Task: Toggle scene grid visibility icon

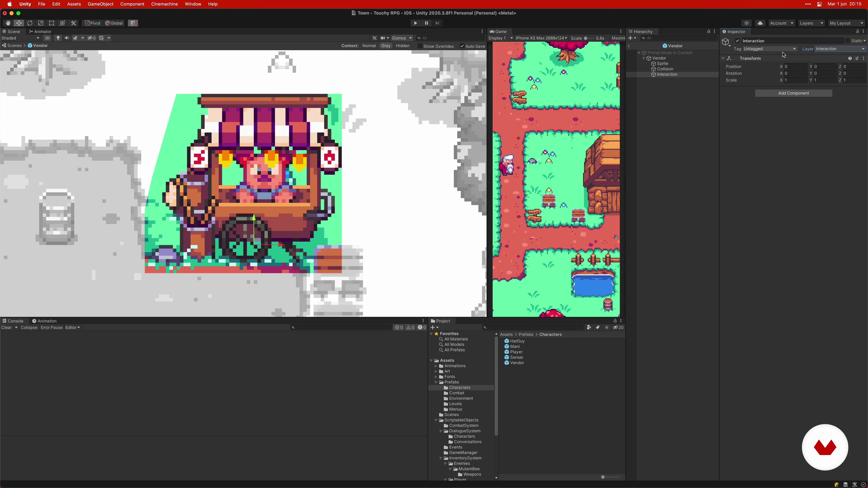Action: (101, 38)
